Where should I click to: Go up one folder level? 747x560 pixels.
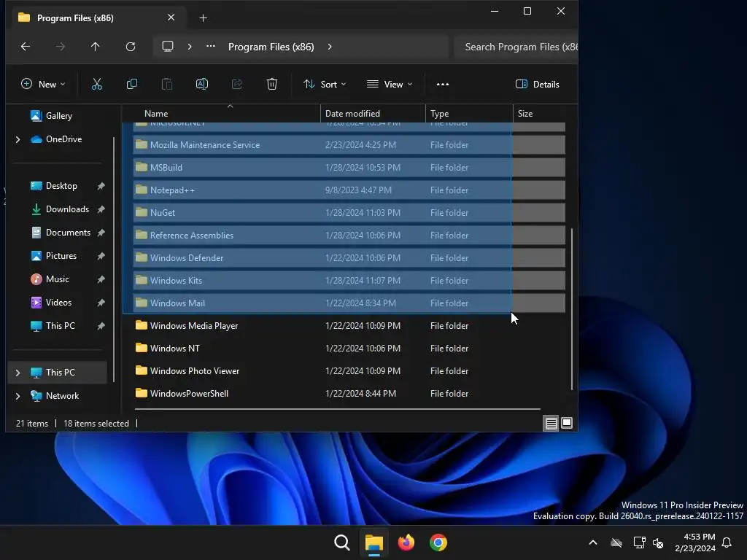96,46
